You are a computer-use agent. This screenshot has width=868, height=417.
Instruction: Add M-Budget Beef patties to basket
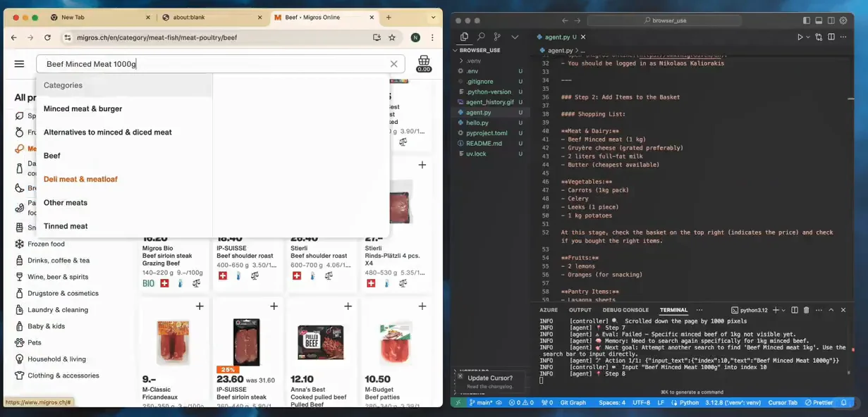422,306
